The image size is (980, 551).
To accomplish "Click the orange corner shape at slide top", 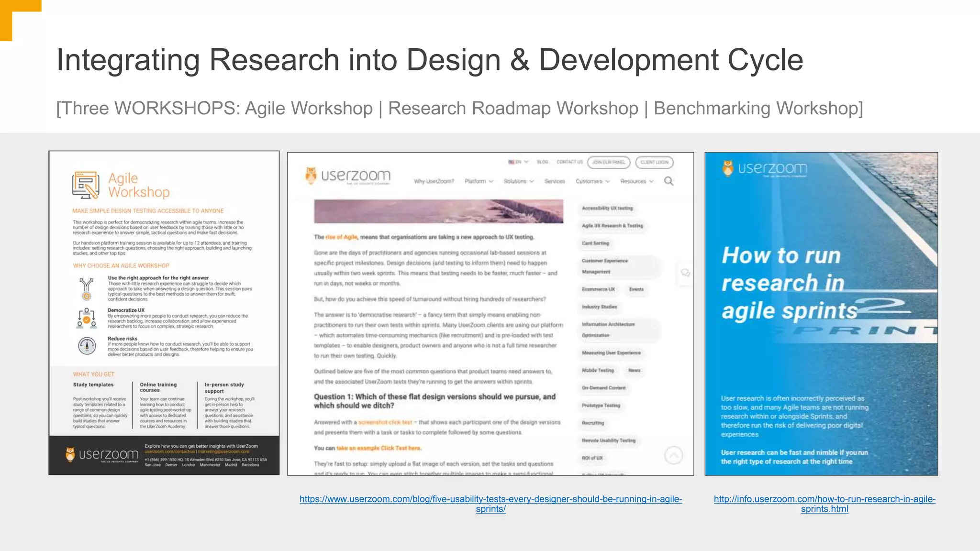I will [21, 20].
